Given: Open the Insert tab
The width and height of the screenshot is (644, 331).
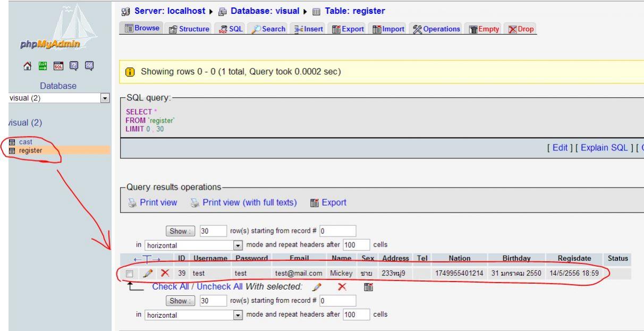Looking at the screenshot, I should click(308, 29).
